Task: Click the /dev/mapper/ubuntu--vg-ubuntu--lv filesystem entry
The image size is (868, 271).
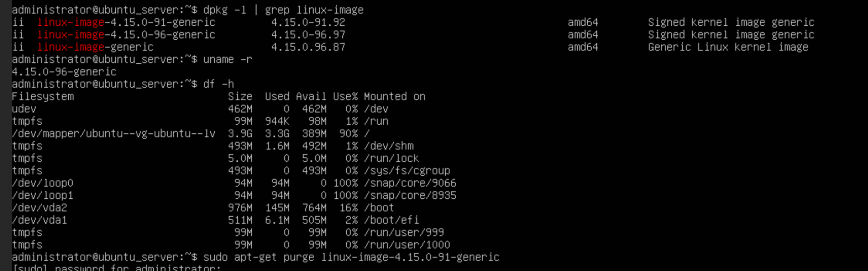Action: [113, 134]
